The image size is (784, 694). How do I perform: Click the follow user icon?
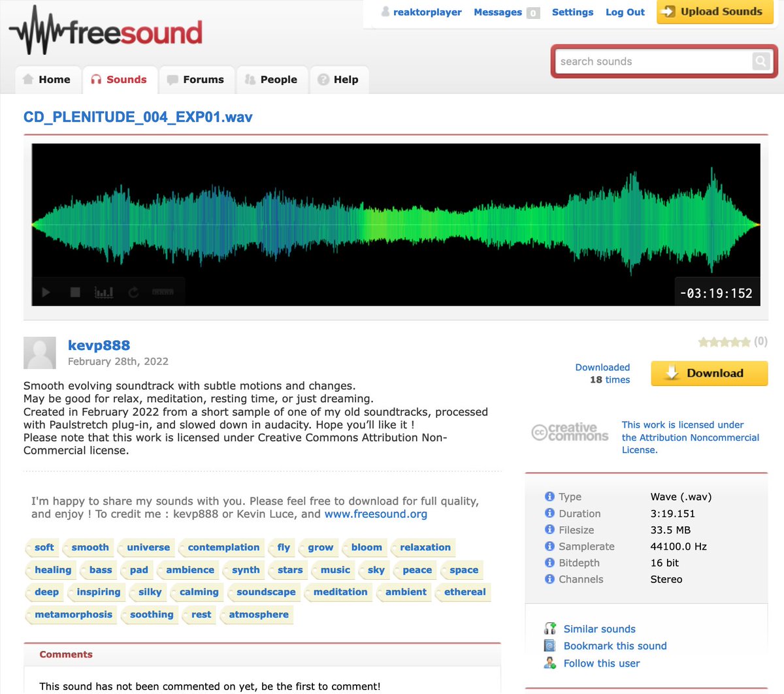pos(550,663)
